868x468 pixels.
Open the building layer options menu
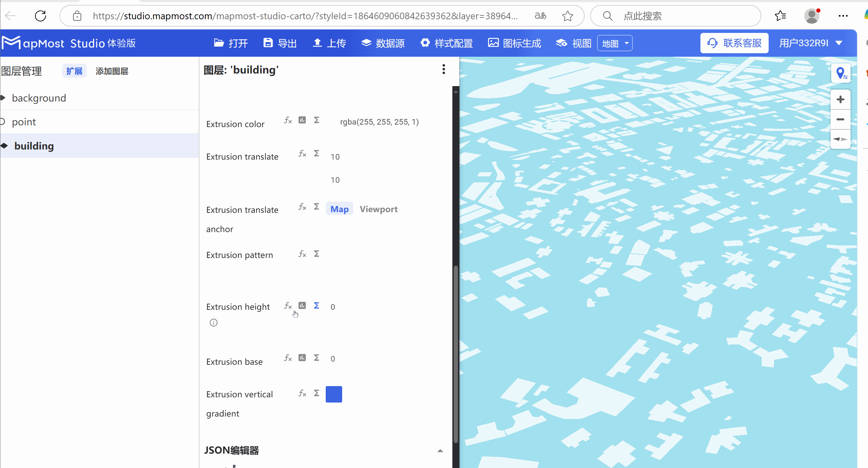pyautogui.click(x=443, y=69)
